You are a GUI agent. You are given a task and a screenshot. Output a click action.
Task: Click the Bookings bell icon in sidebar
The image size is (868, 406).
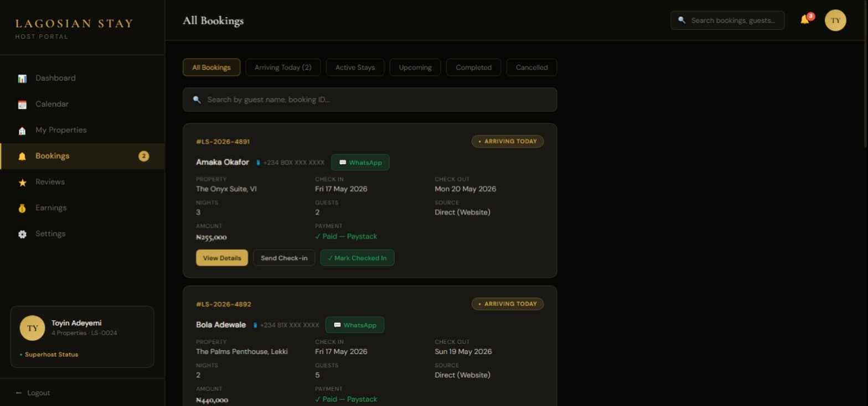(22, 157)
